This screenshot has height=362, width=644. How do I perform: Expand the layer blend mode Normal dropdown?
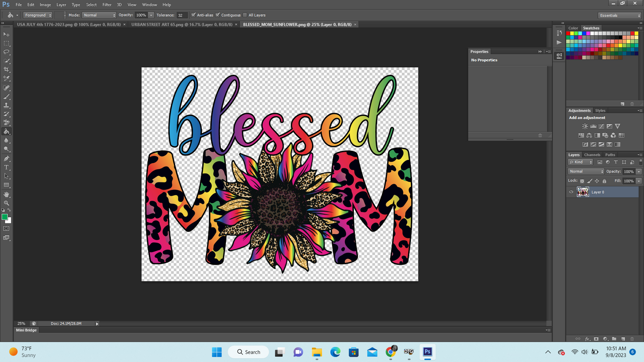tap(586, 171)
